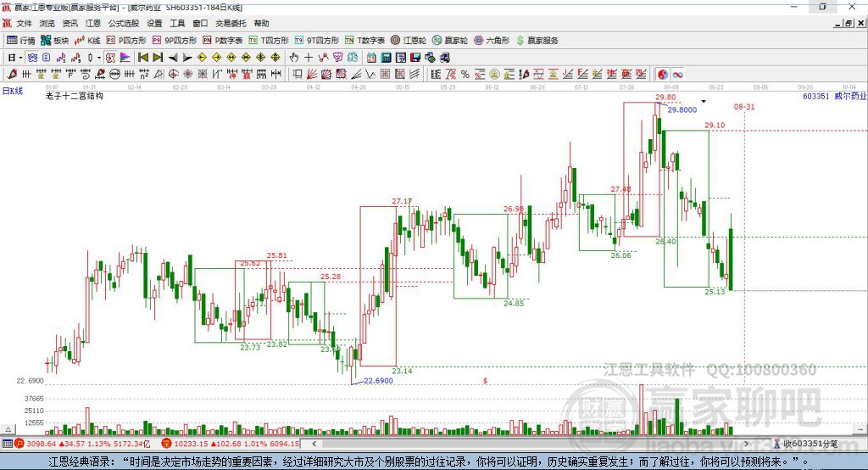Jump to the first bar
868x470 pixels.
tap(143, 58)
